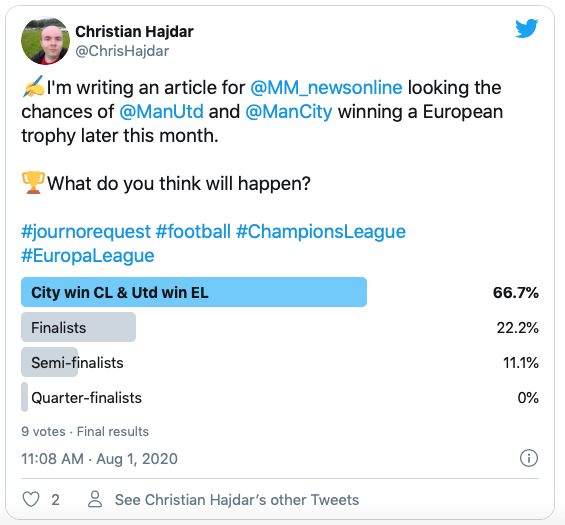Open the #ChampionsLeague hashtag
The width and height of the screenshot is (565, 525).
point(321,232)
